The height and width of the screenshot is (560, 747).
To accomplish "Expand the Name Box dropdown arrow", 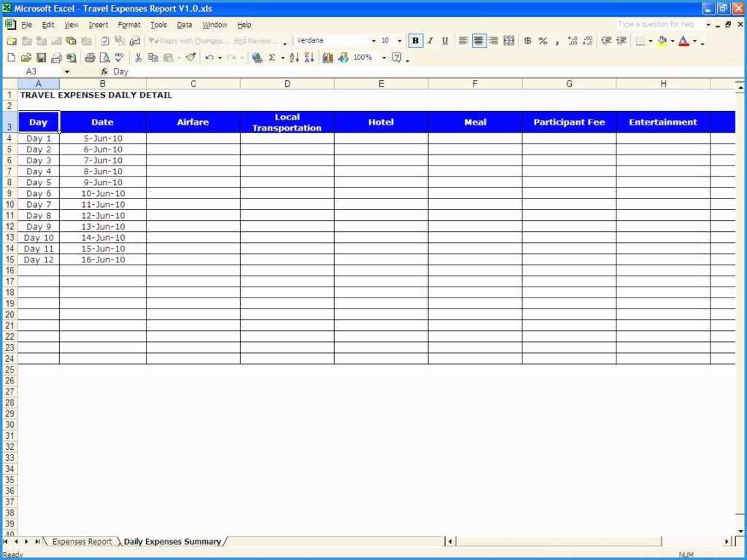I will tap(66, 72).
